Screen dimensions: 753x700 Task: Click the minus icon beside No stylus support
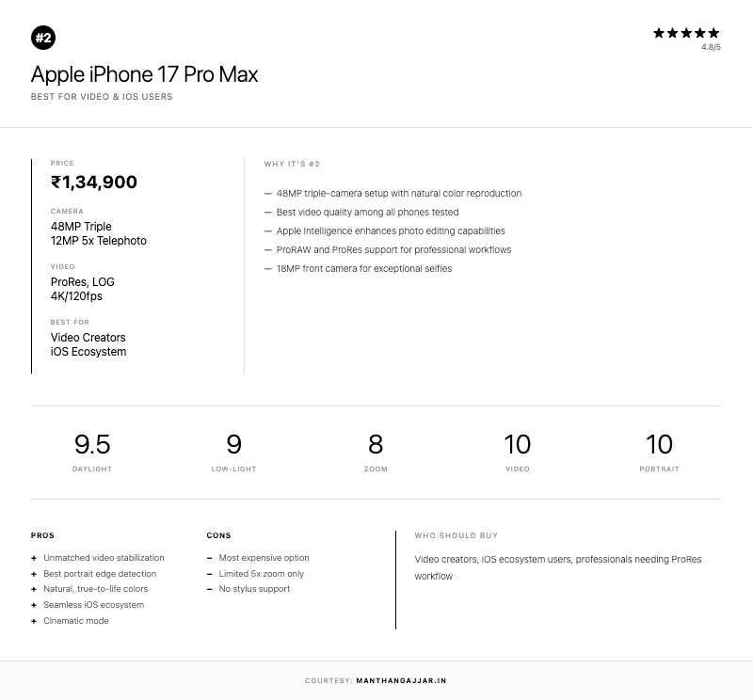tap(209, 589)
